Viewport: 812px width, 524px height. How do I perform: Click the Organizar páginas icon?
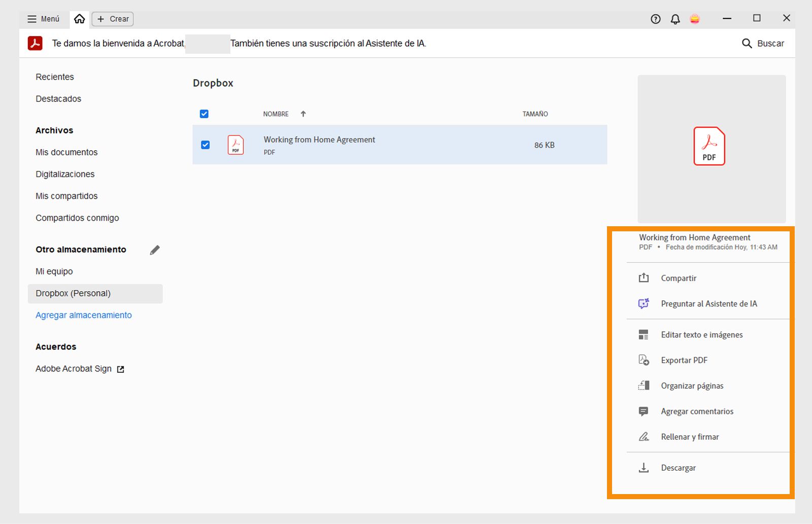[643, 386]
